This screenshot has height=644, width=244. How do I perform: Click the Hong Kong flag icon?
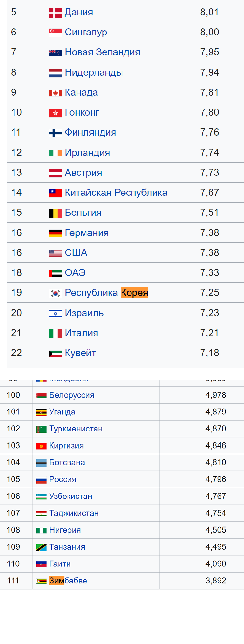(55, 113)
